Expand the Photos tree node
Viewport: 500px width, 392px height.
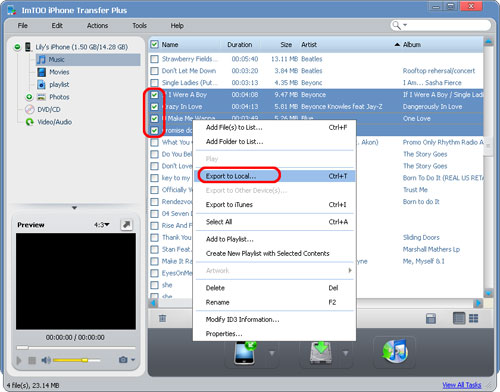point(29,97)
